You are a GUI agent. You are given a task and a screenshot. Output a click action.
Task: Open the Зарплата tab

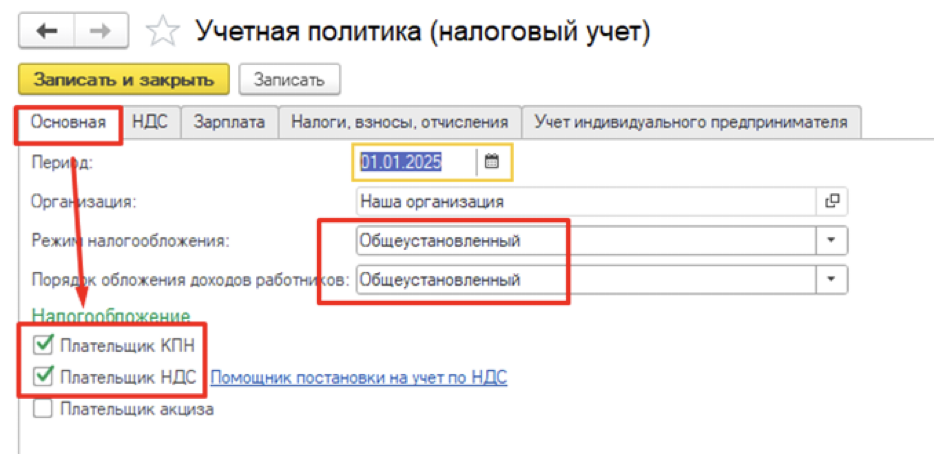(x=229, y=122)
